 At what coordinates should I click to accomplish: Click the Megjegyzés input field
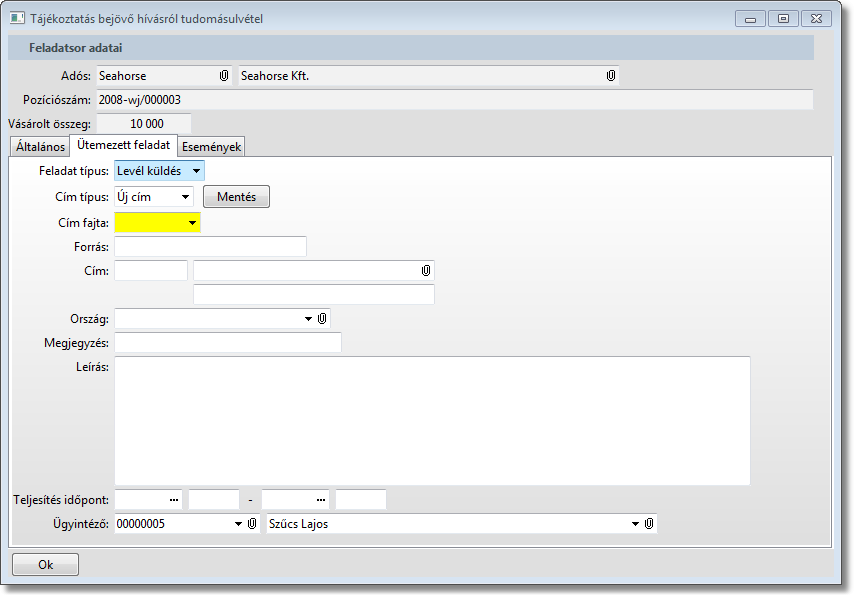click(x=228, y=343)
